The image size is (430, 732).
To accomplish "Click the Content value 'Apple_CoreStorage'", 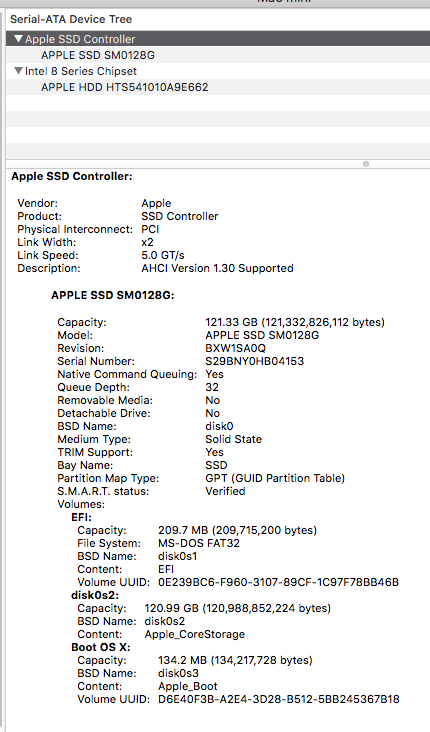I will 195,634.
